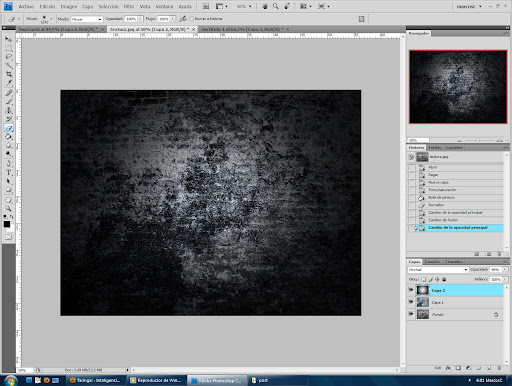Switch to the Estilos tab
The image size is (512, 386).
click(x=434, y=147)
